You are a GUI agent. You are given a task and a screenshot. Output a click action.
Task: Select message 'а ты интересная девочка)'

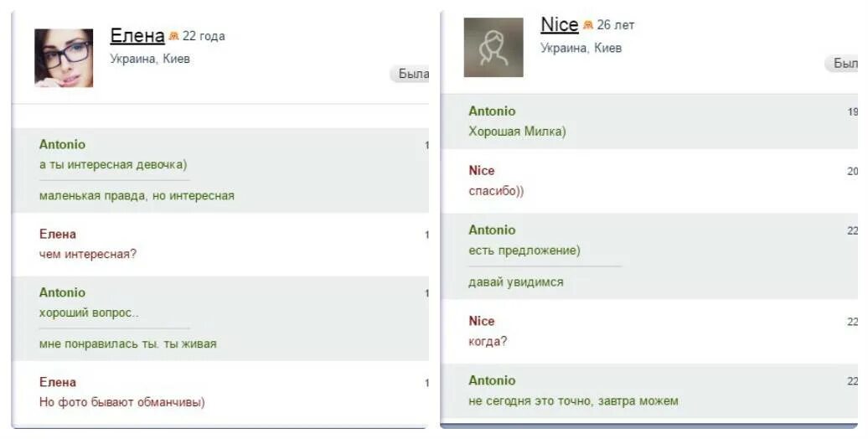pyautogui.click(x=113, y=164)
